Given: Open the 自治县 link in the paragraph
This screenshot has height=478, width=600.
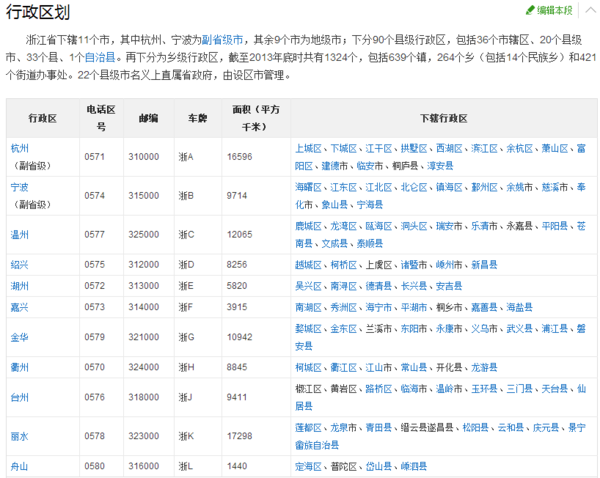Looking at the screenshot, I should 100,57.
